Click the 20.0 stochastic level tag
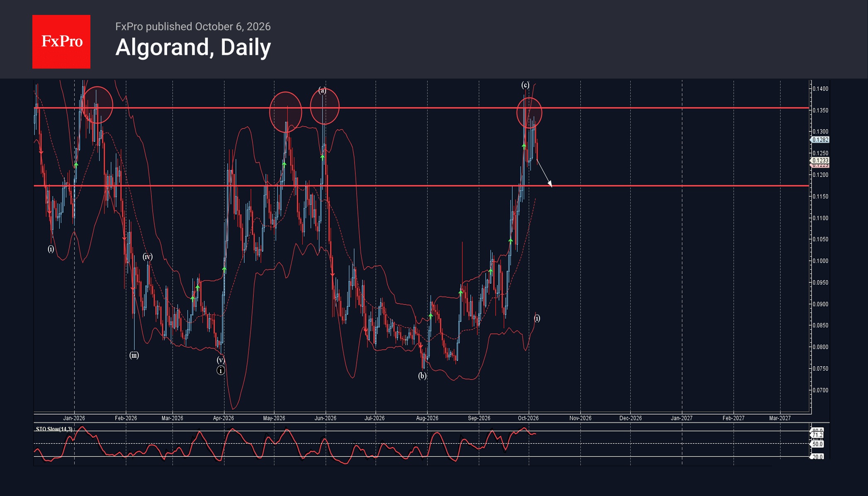Screen dimensions: 868x496 click(817, 457)
